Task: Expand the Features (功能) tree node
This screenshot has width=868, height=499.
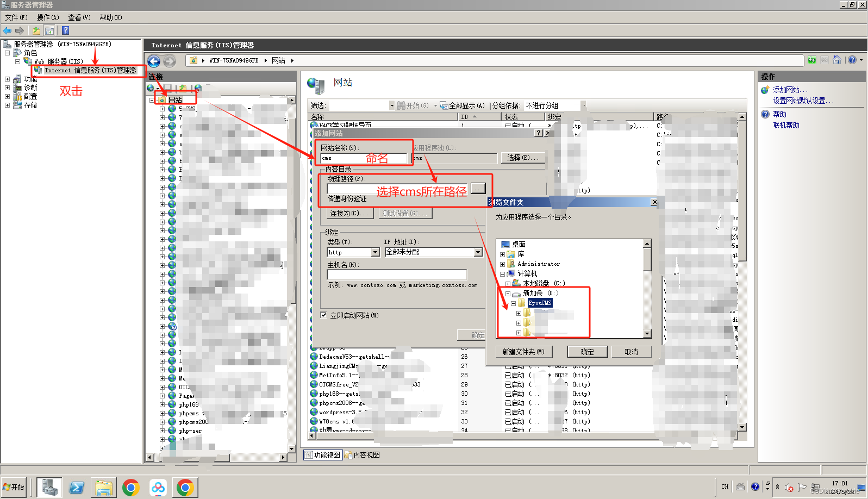Action: click(x=8, y=79)
